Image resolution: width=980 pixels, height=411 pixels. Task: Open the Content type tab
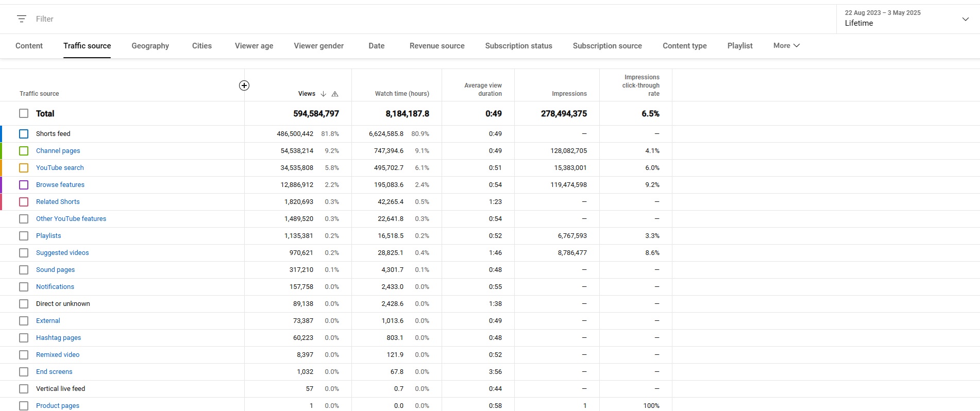tap(684, 46)
